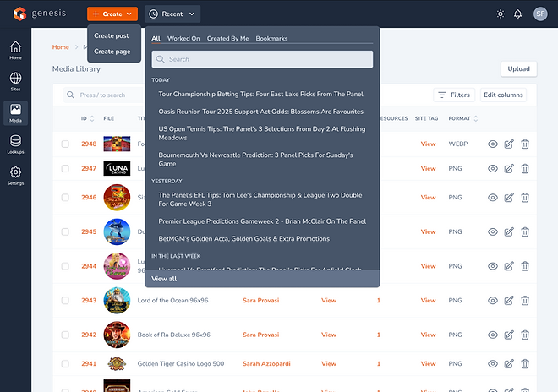Screen dimensions: 558x392
Task: Open the Tour Championship Betting Tips recent item
Action: tap(261, 95)
